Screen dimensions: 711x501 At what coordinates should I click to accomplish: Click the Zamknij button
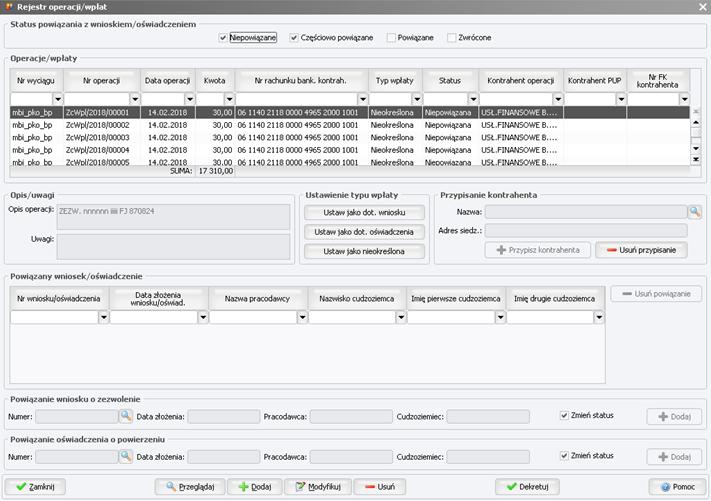pos(35,486)
